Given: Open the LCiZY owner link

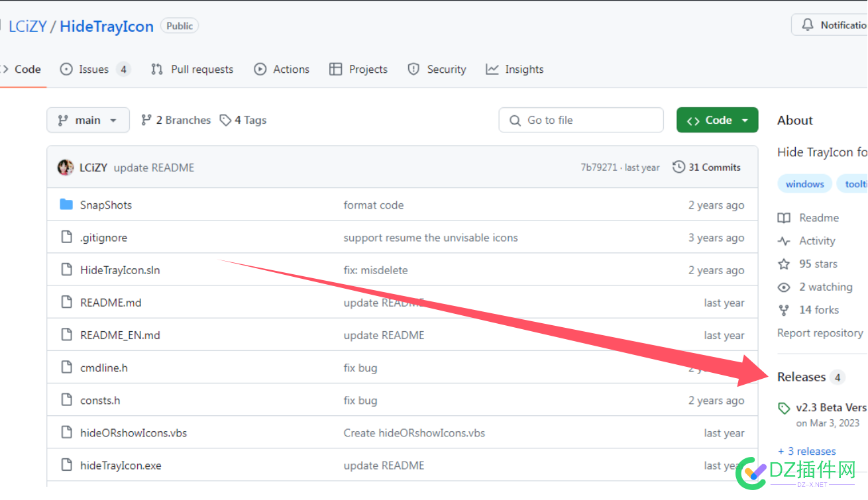Looking at the screenshot, I should [27, 26].
